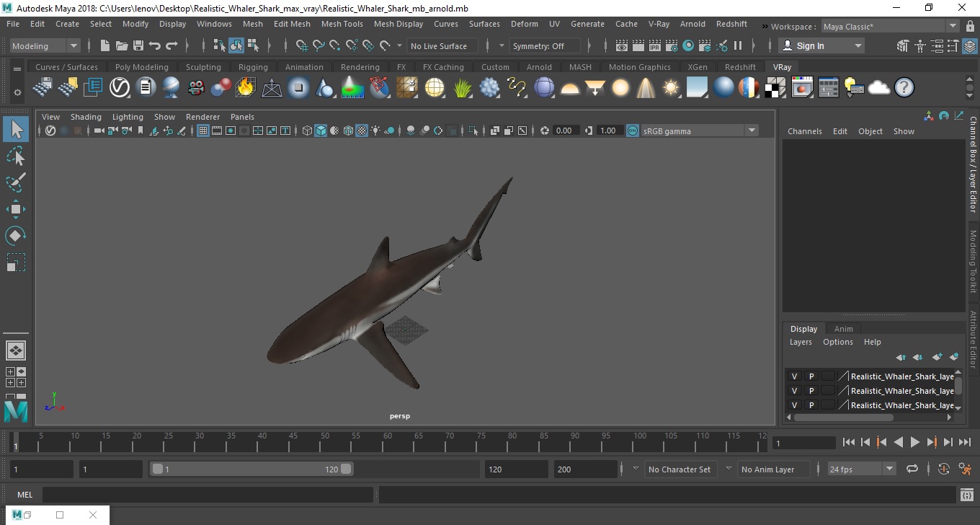Click the V-Ray fire volume grid shelf icon

click(x=246, y=88)
